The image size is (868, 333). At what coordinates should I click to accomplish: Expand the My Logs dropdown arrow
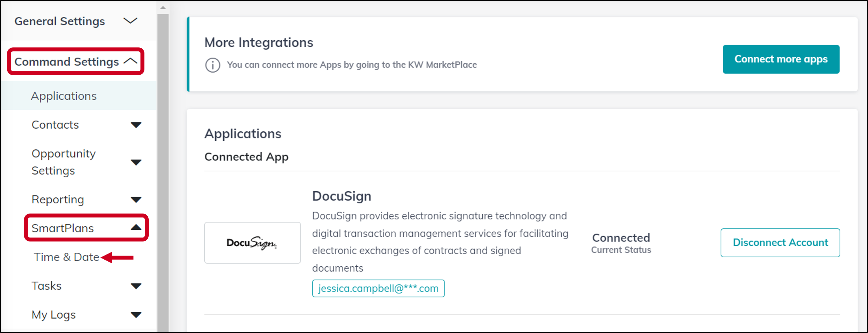click(x=136, y=315)
